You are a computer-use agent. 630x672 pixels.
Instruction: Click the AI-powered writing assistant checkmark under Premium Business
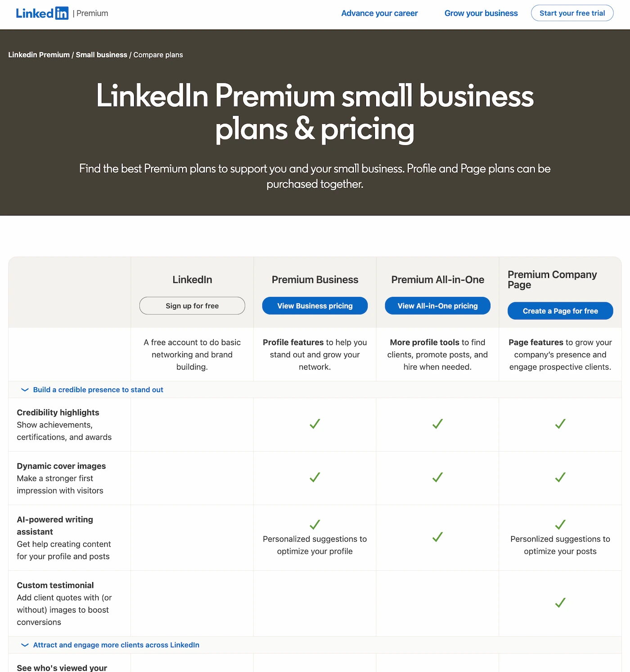315,524
